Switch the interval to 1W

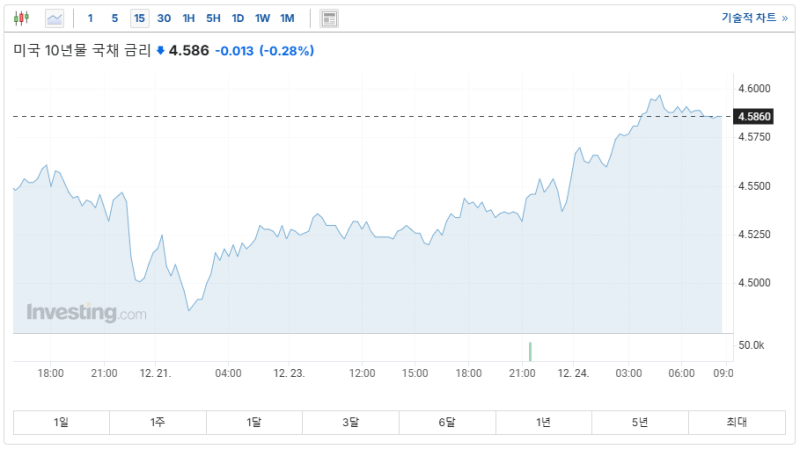pos(262,18)
